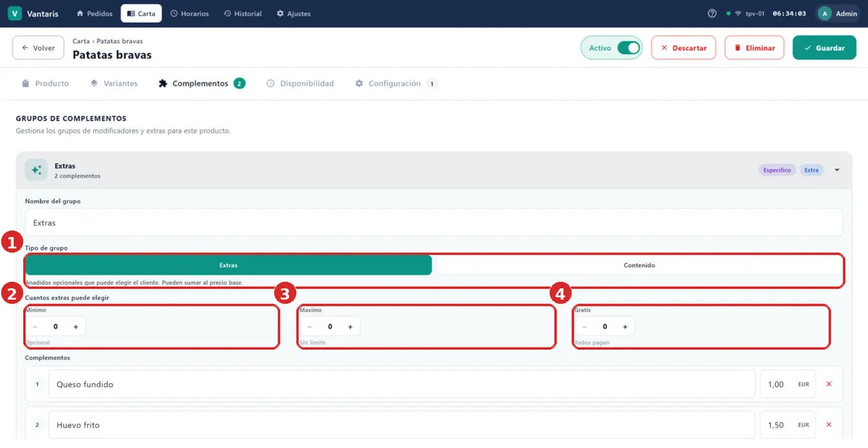Open the Admin user avatar menu

pyautogui.click(x=825, y=14)
